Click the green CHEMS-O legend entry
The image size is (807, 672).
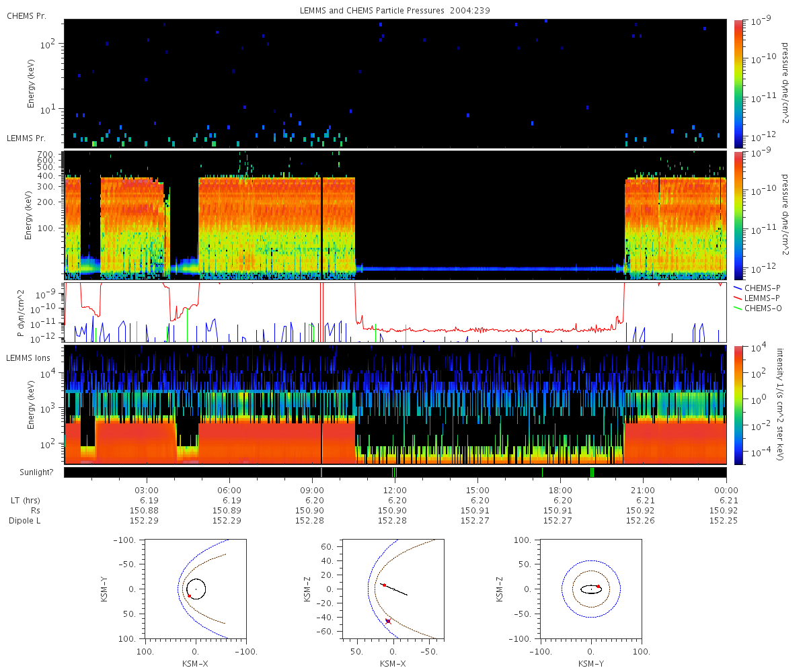coord(757,308)
